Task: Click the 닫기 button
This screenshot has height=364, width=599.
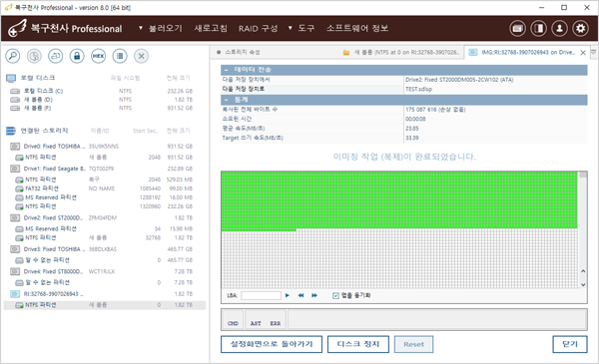Action: (570, 344)
